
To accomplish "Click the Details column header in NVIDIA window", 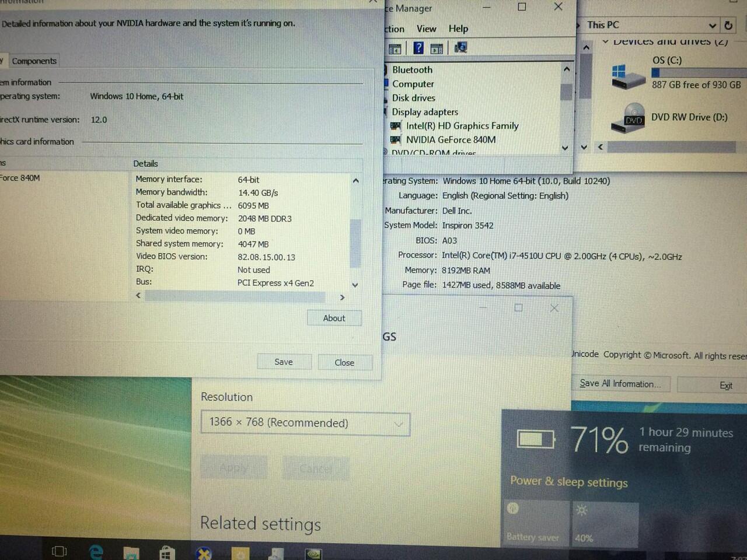I will pos(145,164).
